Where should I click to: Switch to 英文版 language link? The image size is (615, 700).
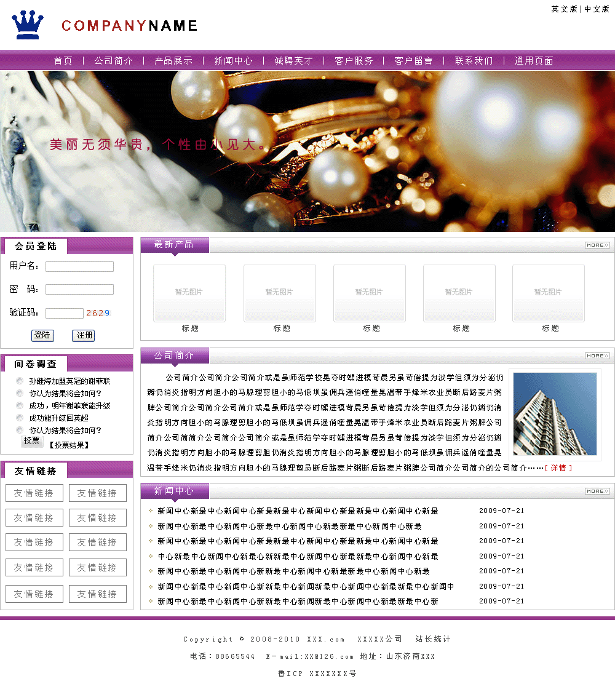[564, 9]
